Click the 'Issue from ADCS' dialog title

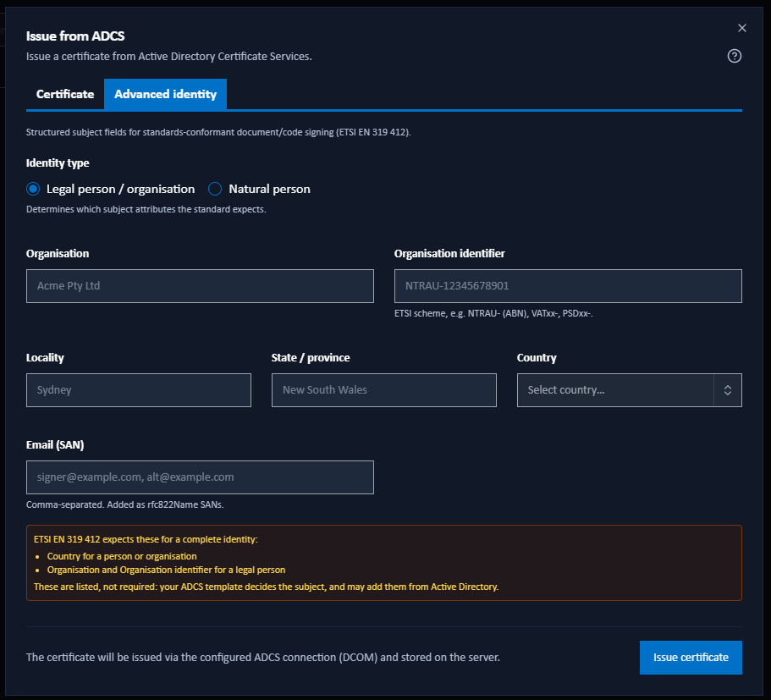point(75,36)
